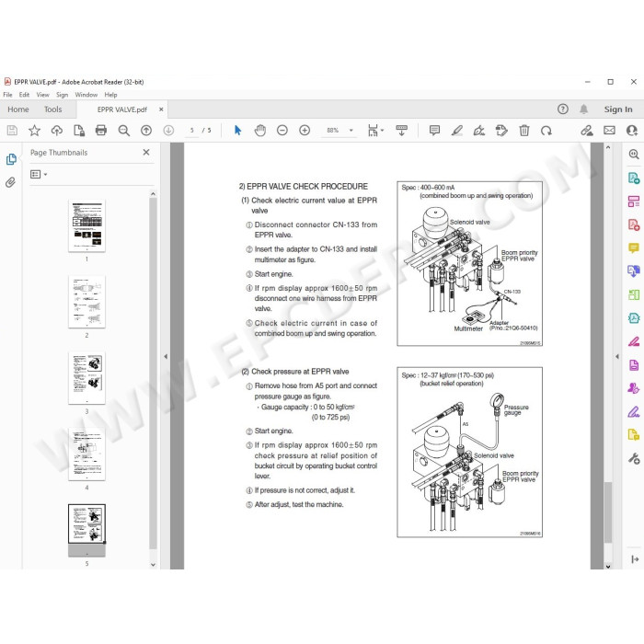Viewport: 644px width, 644px height.
Task: Open the Attachments paperclip panel
Action: [11, 182]
